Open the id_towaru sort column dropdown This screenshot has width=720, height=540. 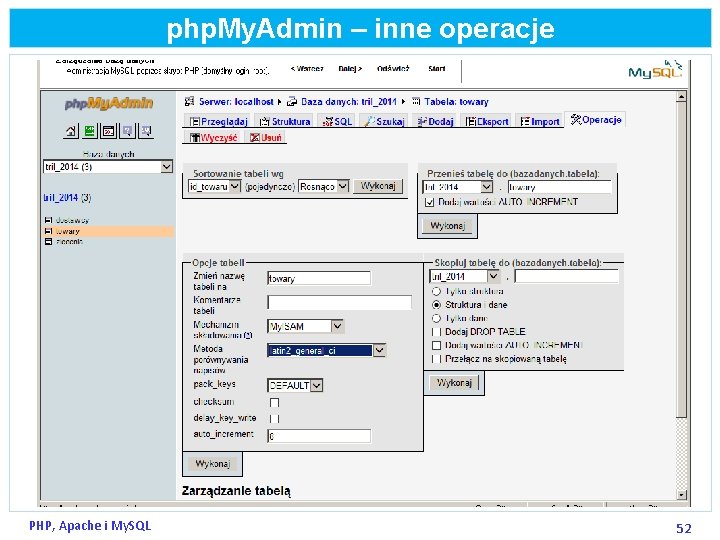214,186
